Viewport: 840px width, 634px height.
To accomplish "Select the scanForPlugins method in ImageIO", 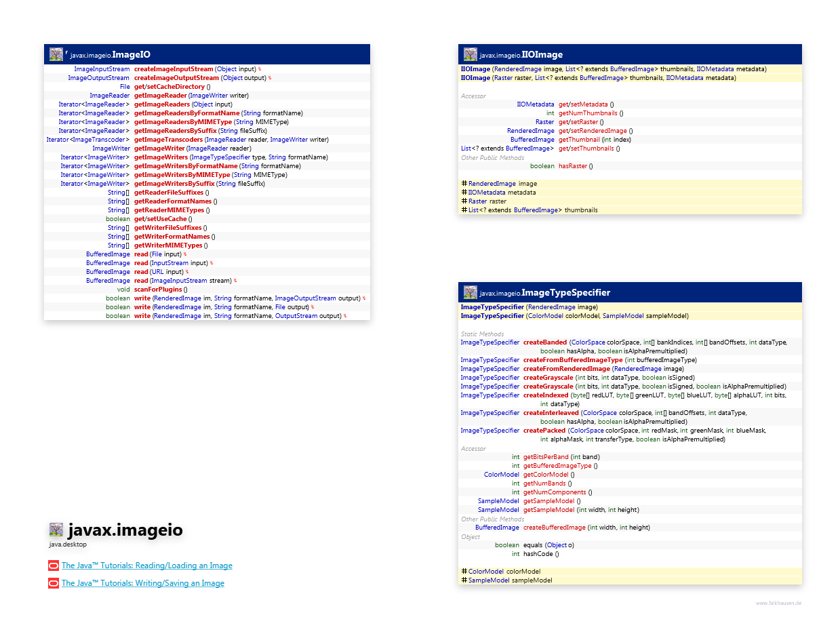I will pos(158,290).
